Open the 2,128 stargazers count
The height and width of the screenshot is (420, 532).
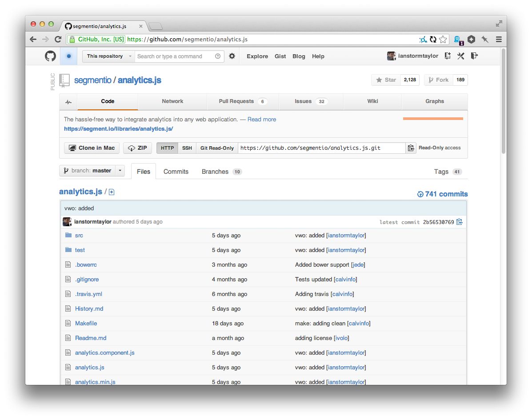pyautogui.click(x=410, y=80)
